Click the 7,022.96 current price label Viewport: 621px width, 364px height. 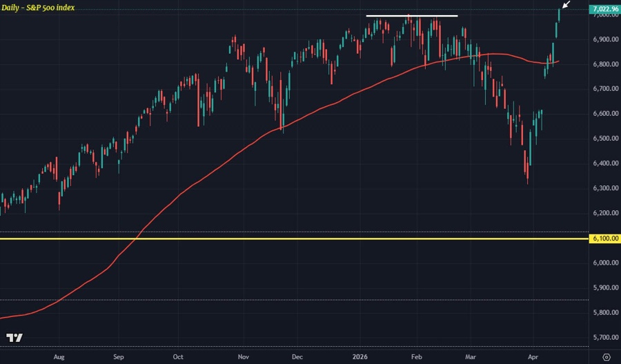605,9
